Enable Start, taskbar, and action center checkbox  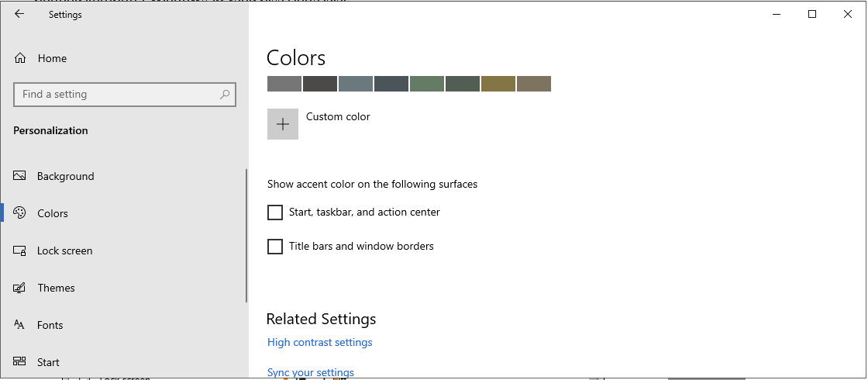pos(275,212)
